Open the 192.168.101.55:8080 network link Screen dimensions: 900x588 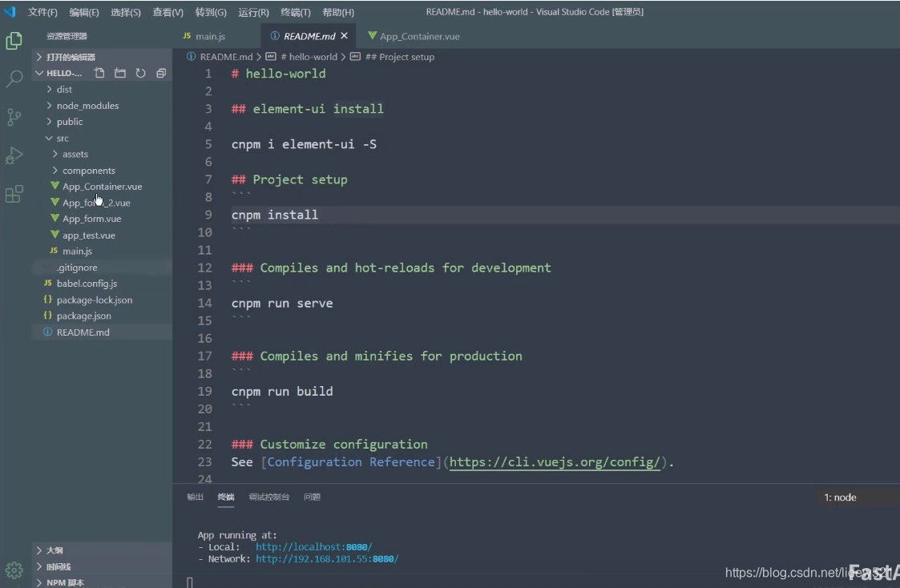pos(327,558)
